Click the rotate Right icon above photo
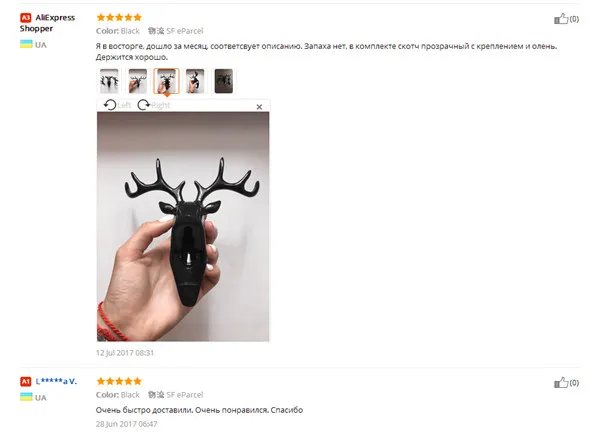Viewport: 600px width, 432px height. tap(143, 105)
